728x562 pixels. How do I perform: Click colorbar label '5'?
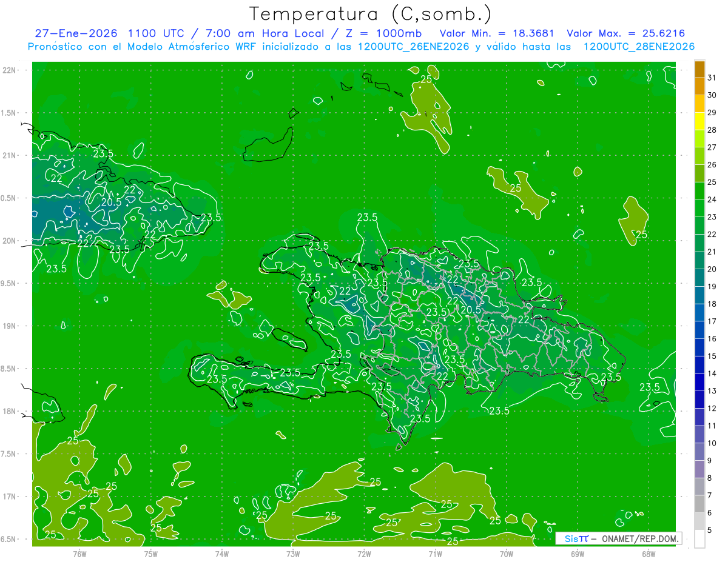pyautogui.click(x=710, y=530)
